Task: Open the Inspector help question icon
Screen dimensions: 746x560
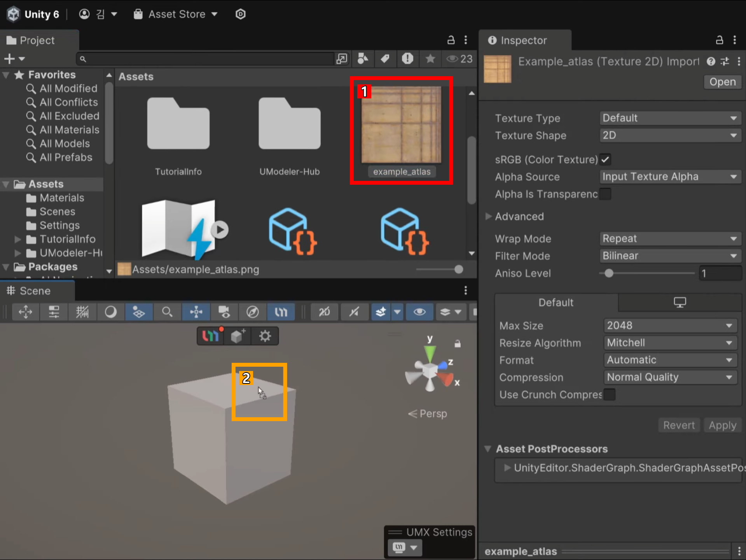Action: [711, 61]
